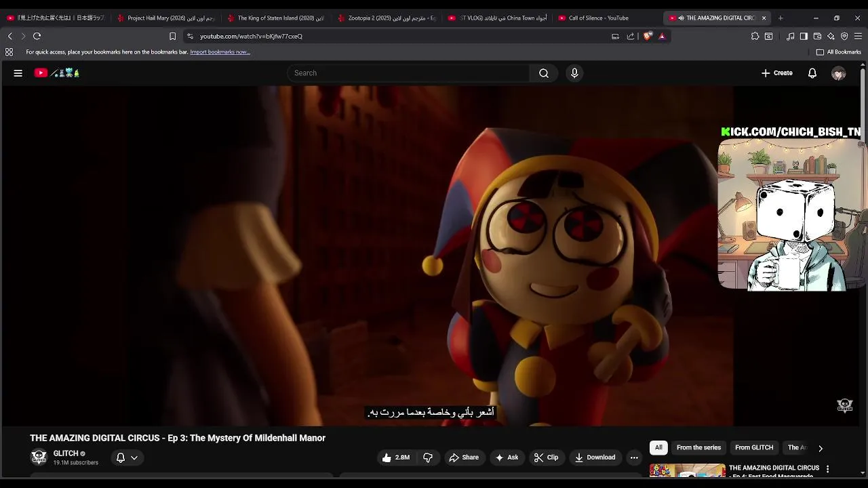Viewport: 868px width, 488px height.
Task: Select the From GLITCH chip
Action: click(x=754, y=448)
